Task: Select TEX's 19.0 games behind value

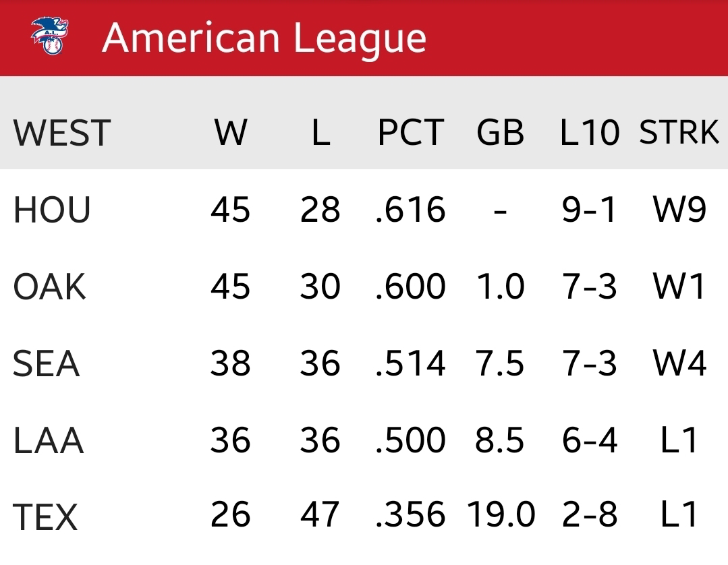Action: [501, 514]
